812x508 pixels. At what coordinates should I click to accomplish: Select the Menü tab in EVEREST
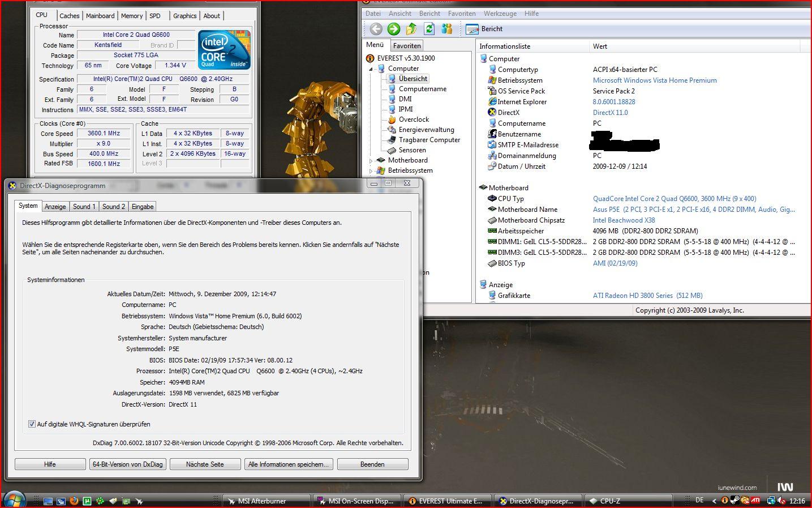[375, 45]
